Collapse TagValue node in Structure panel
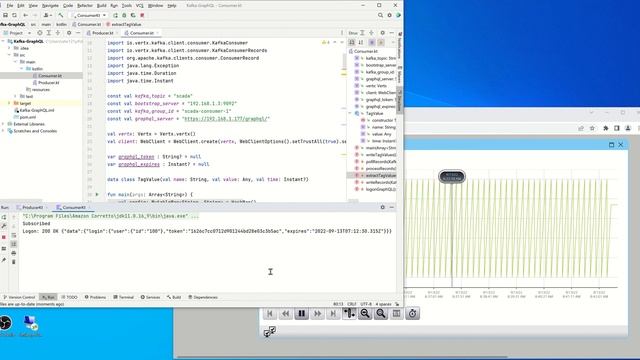The height and width of the screenshot is (360, 640). (350, 113)
